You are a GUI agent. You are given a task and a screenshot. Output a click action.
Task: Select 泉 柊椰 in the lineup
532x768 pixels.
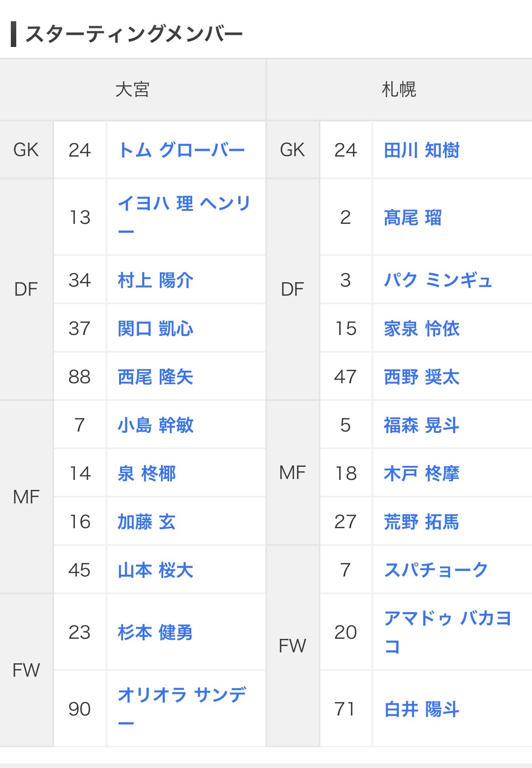147,474
